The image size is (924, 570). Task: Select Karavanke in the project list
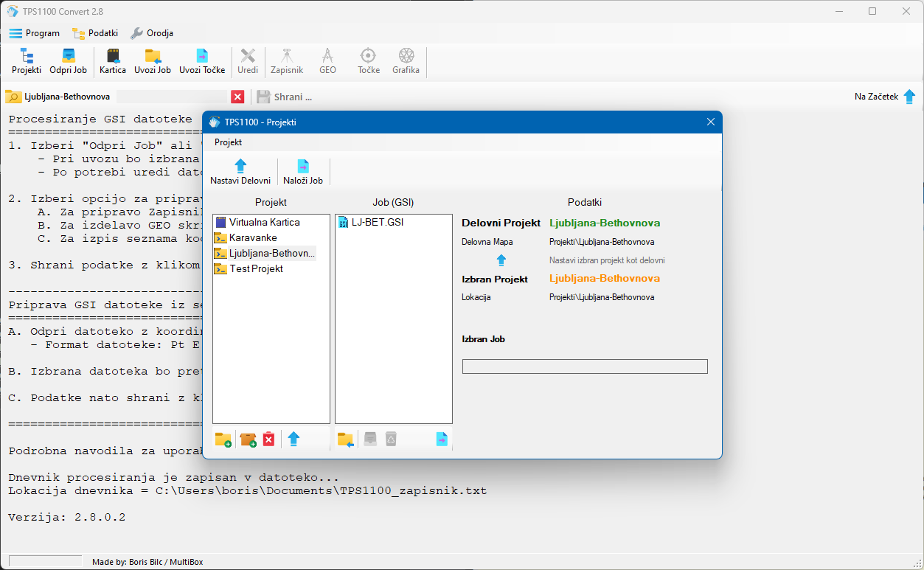tap(252, 238)
